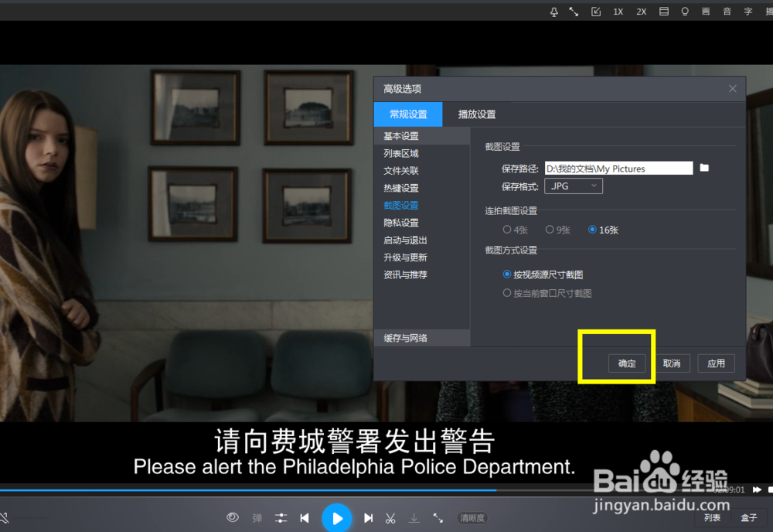Image resolution: width=773 pixels, height=532 pixels.
Task: Set video size to 2X
Action: tap(641, 12)
